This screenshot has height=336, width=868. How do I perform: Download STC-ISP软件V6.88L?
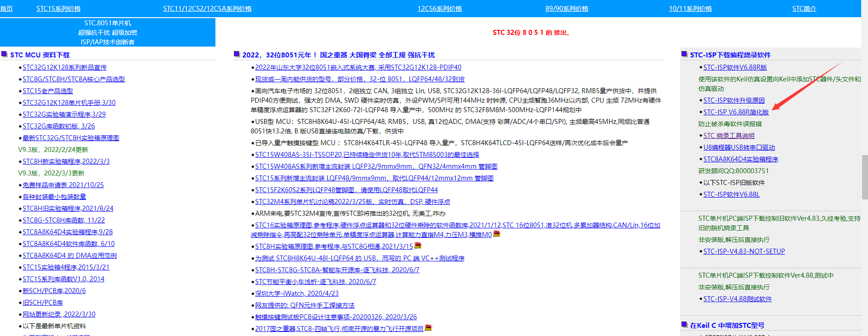[x=731, y=194]
